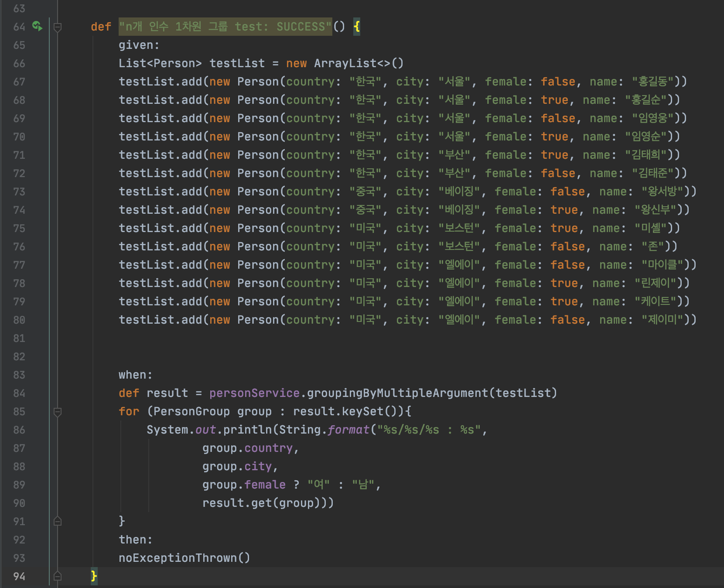The image size is (724, 588).
Task: Click the name string "린제이"
Action: point(655,284)
